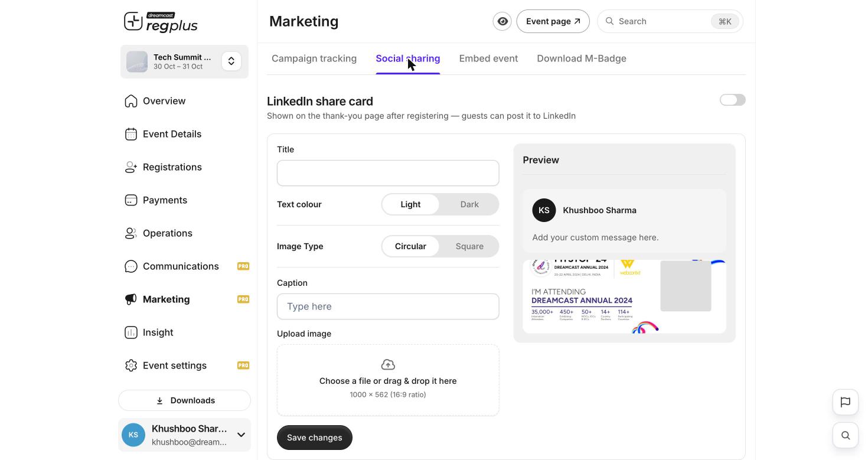Click the KS avatar in preview card
The image size is (868, 460).
544,210
